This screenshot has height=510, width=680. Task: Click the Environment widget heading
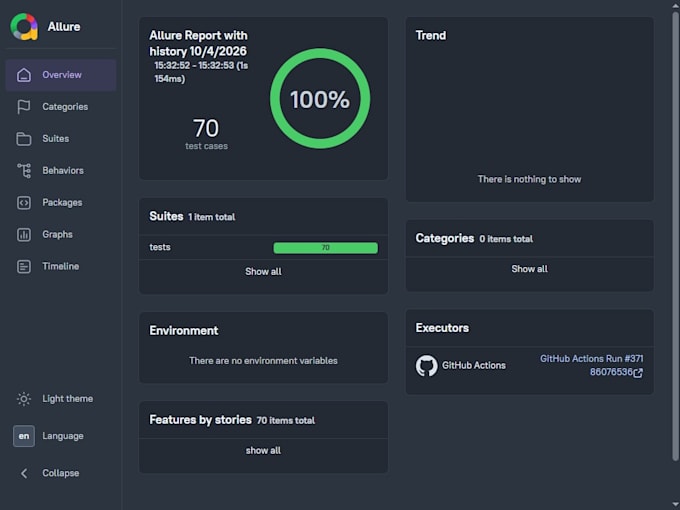click(x=184, y=331)
